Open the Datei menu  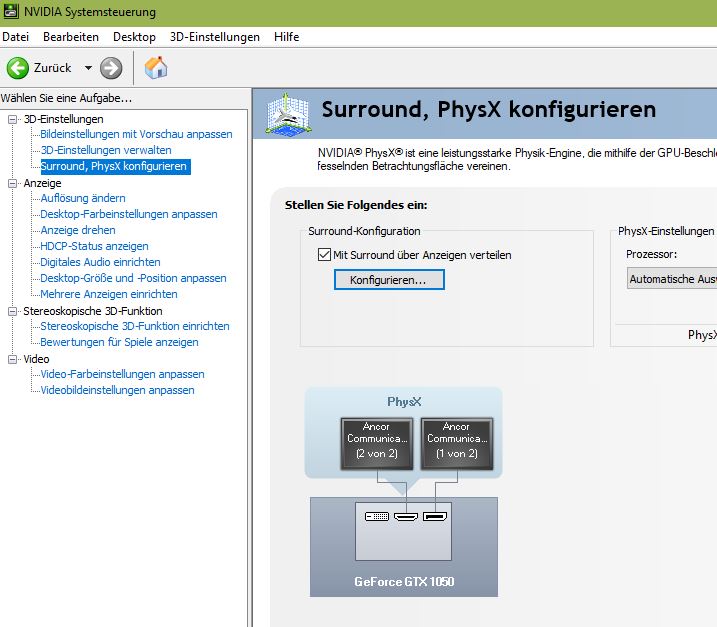point(16,37)
